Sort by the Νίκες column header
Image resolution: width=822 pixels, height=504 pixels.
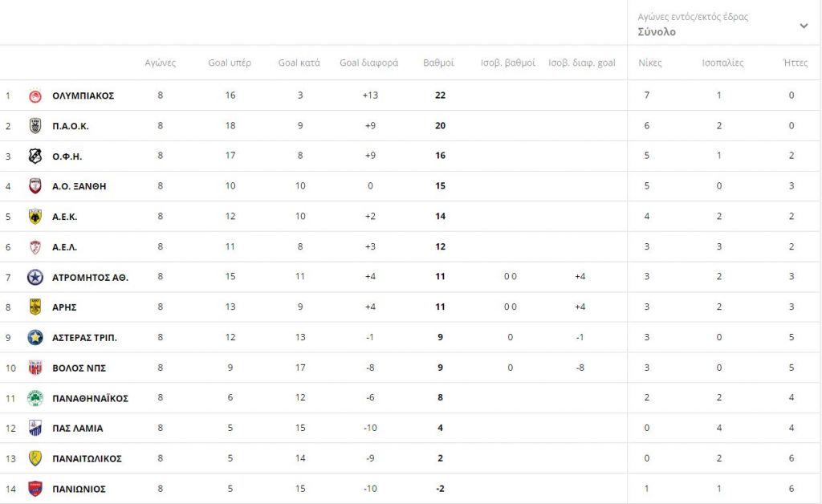(649, 63)
